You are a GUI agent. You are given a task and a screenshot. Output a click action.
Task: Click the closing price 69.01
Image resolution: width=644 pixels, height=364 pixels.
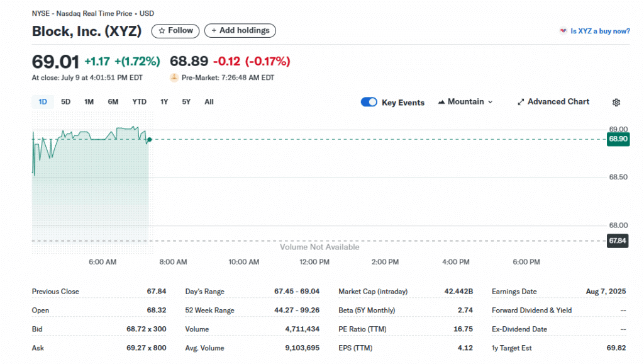pyautogui.click(x=55, y=62)
